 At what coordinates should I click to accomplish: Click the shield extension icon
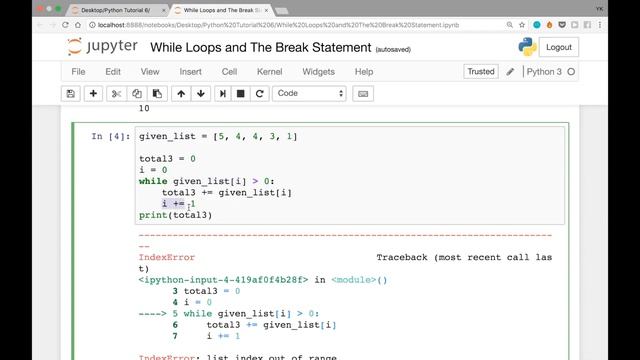point(562,25)
